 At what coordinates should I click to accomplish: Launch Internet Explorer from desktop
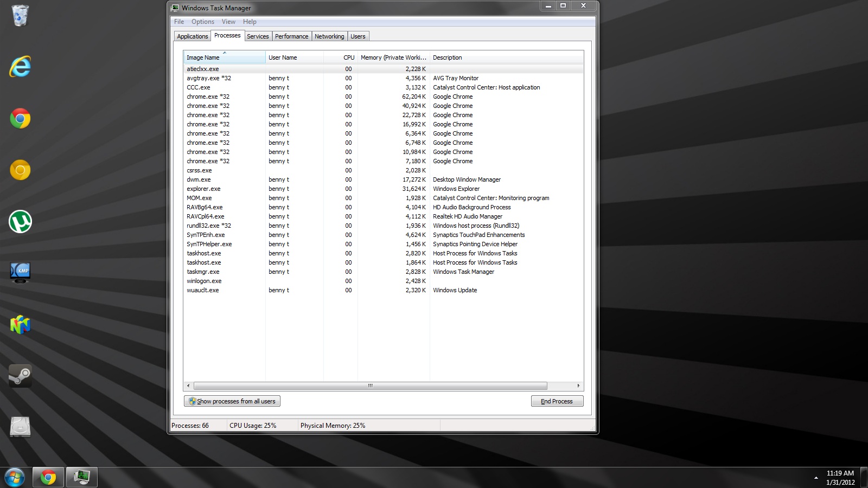coord(20,67)
